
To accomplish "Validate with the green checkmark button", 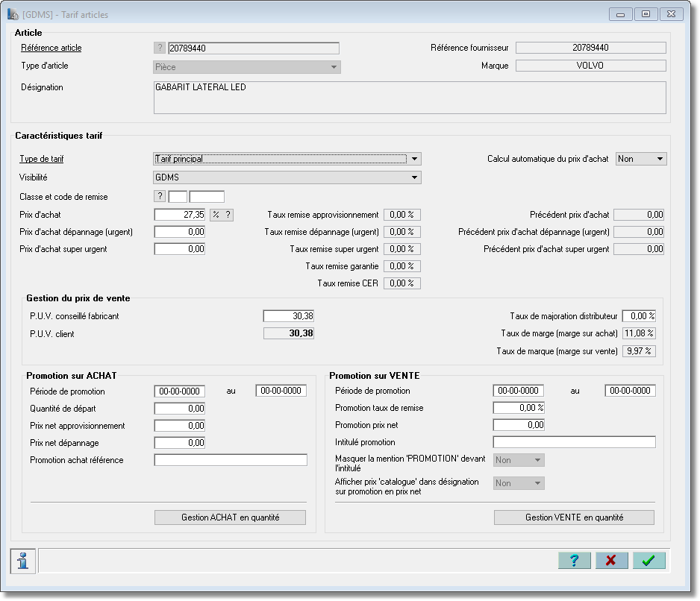I will tap(649, 561).
